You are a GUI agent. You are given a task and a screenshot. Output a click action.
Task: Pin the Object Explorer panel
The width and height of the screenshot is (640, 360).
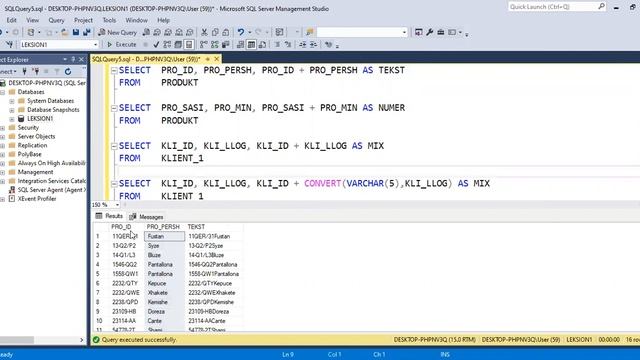click(x=73, y=60)
